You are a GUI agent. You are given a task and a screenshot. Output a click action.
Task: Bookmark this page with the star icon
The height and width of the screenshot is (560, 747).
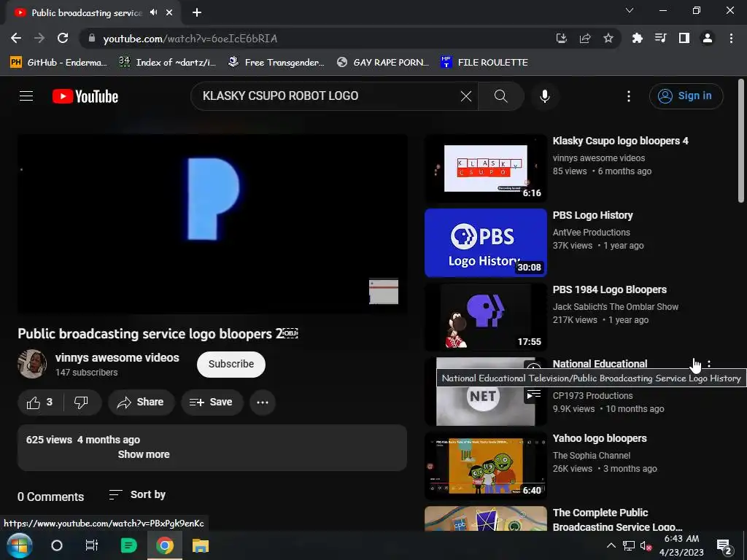pos(608,38)
